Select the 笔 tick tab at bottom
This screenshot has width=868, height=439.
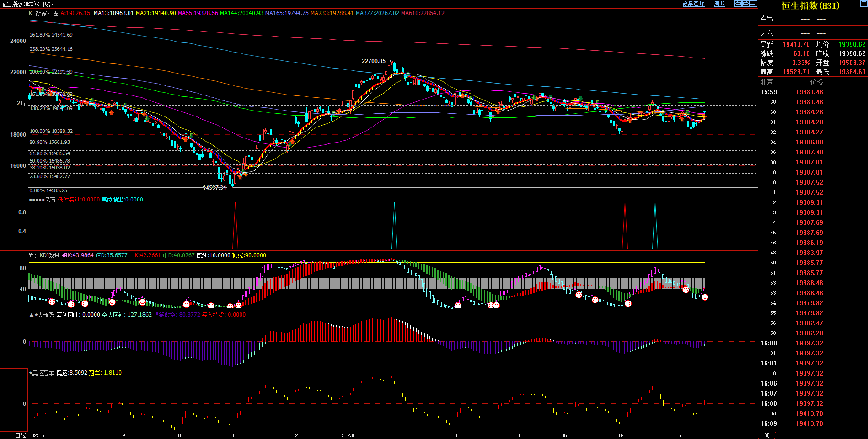coord(766,435)
